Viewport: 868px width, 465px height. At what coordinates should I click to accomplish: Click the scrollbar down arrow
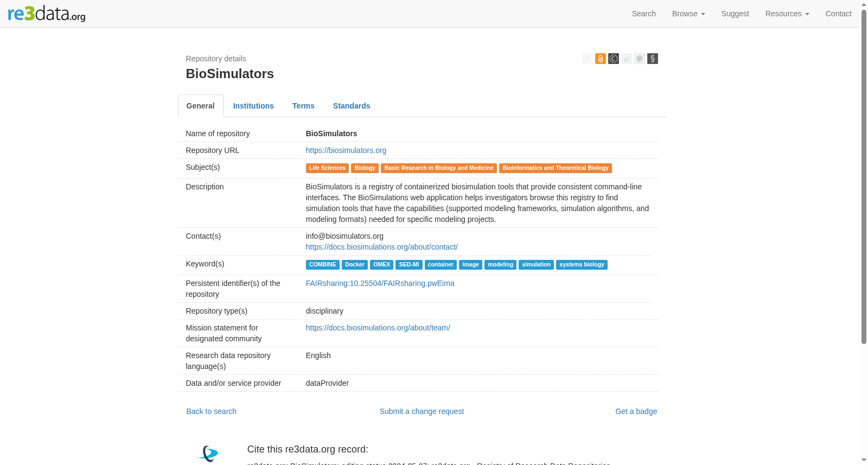tap(864, 460)
